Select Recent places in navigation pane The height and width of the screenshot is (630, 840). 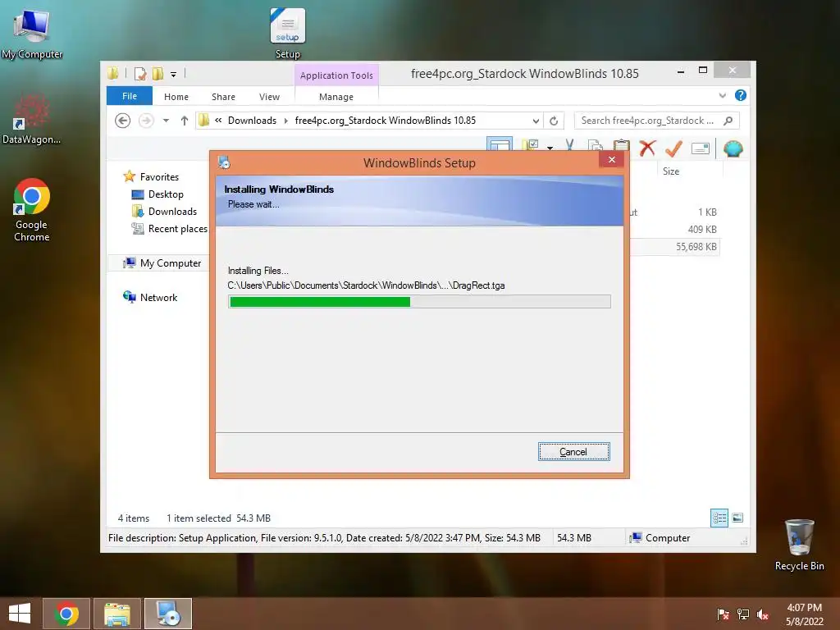click(x=177, y=229)
